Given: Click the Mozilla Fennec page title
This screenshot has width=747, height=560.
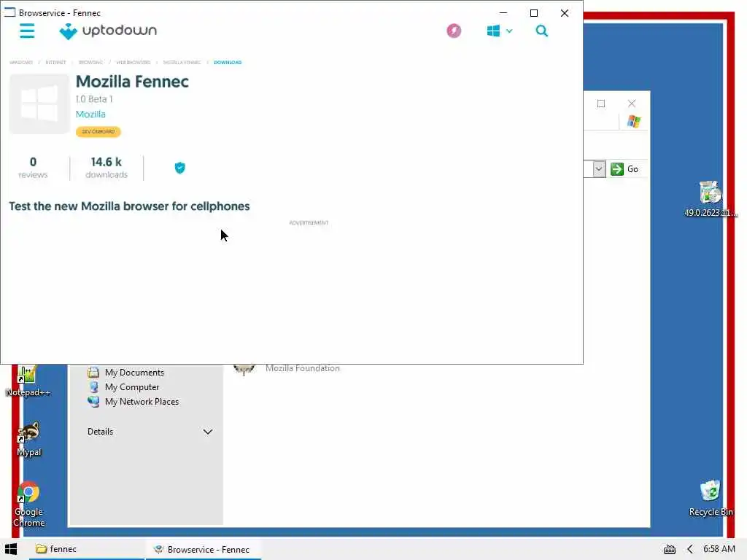Looking at the screenshot, I should point(133,82).
